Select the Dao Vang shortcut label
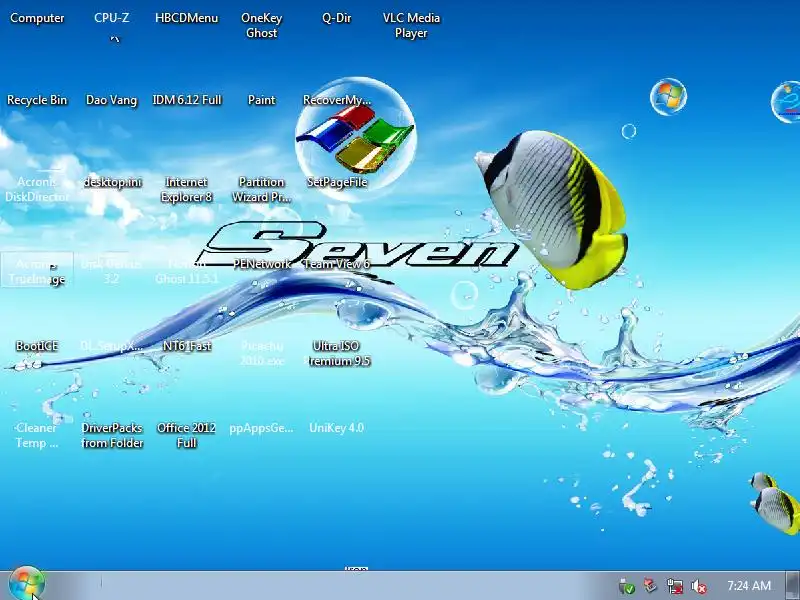800x600 pixels. 112,100
